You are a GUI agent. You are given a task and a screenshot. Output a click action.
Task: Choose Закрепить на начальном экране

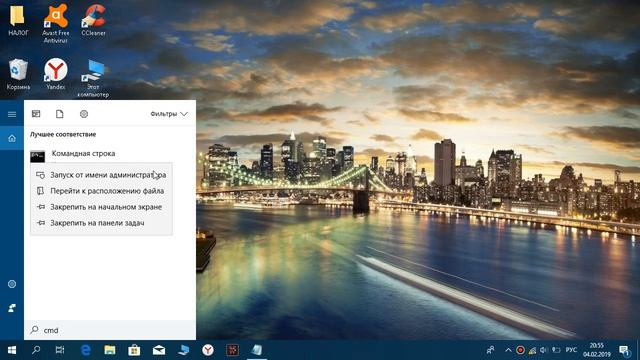[x=101, y=207]
